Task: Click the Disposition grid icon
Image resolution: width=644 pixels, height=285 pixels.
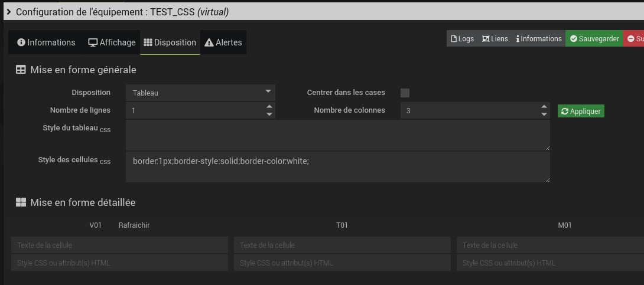Action: 148,42
